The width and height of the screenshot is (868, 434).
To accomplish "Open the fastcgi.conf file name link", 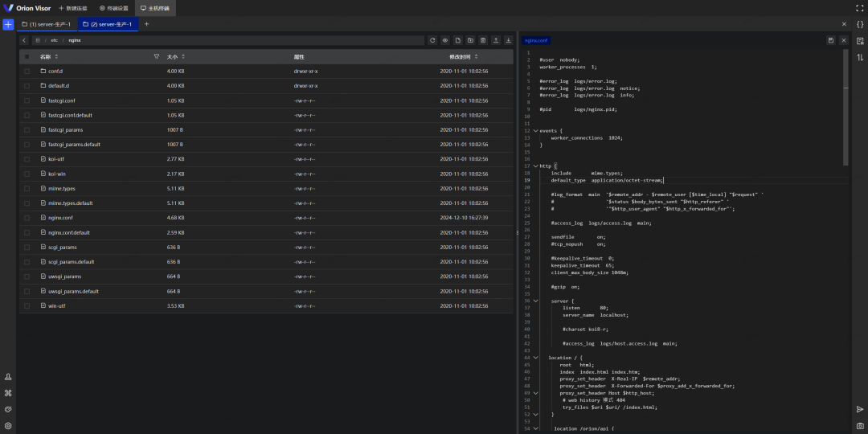I will click(x=61, y=100).
